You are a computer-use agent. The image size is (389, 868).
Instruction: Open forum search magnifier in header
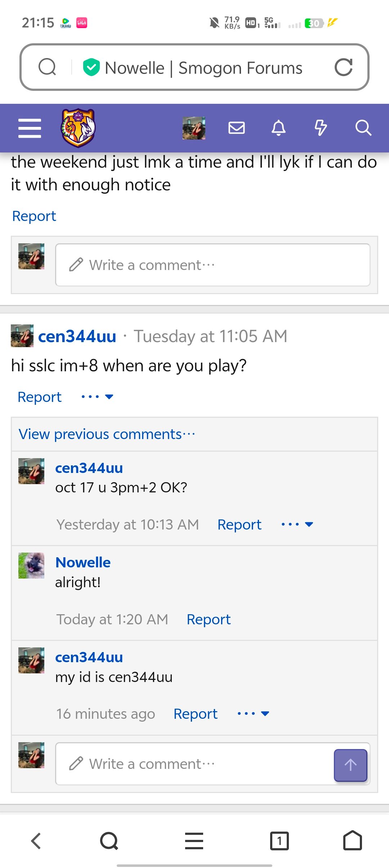tap(363, 128)
